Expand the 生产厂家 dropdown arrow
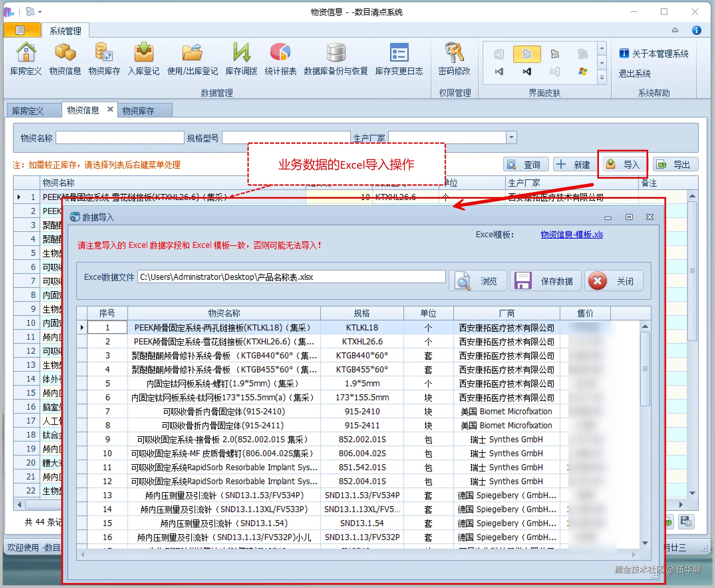Viewport: 715px width, 588px height. pos(511,137)
